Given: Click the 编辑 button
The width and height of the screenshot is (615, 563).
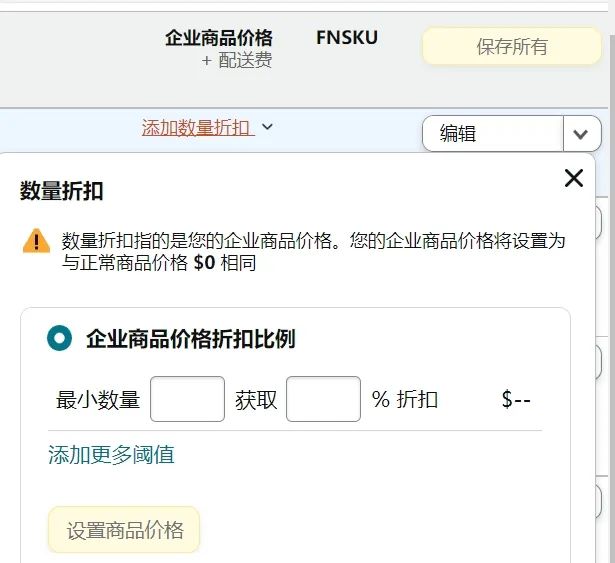Looking at the screenshot, I should coord(493,134).
